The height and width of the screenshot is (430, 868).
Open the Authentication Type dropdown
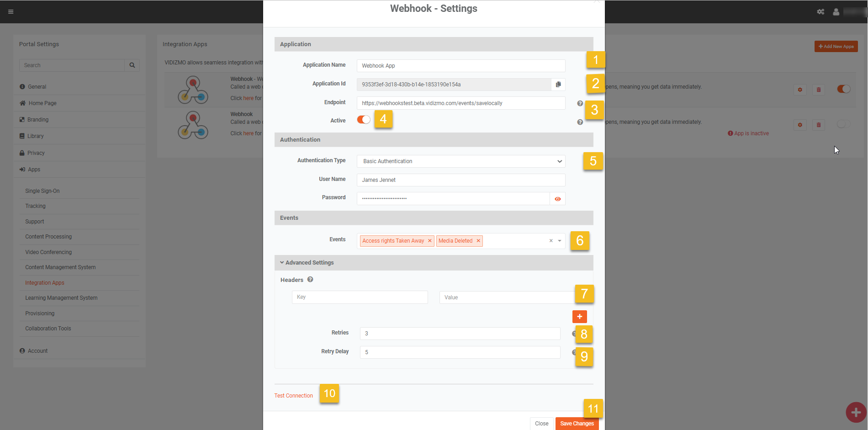point(460,161)
